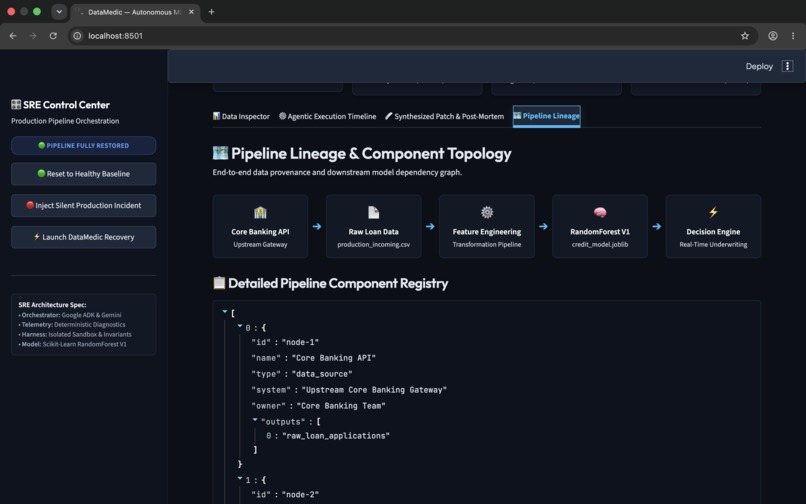The height and width of the screenshot is (504, 806).
Task: Click the "Upstream Core Banking Gateway" value
Action: [374, 390]
